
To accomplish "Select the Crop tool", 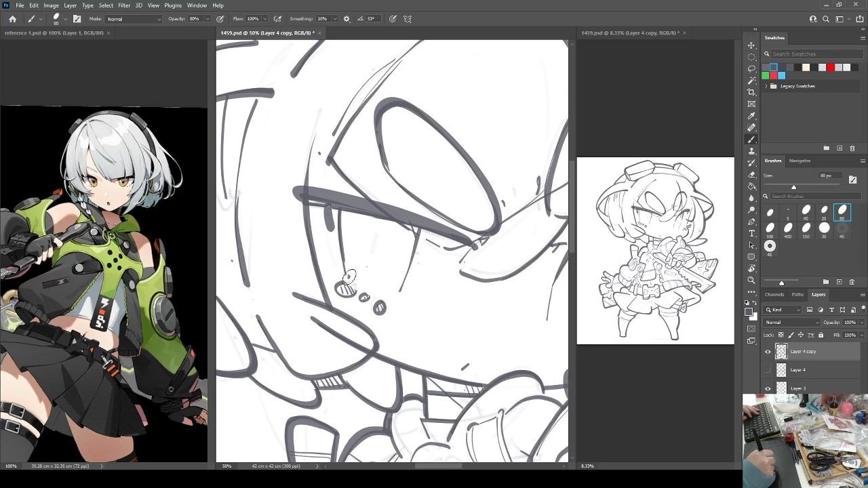I will 751,92.
